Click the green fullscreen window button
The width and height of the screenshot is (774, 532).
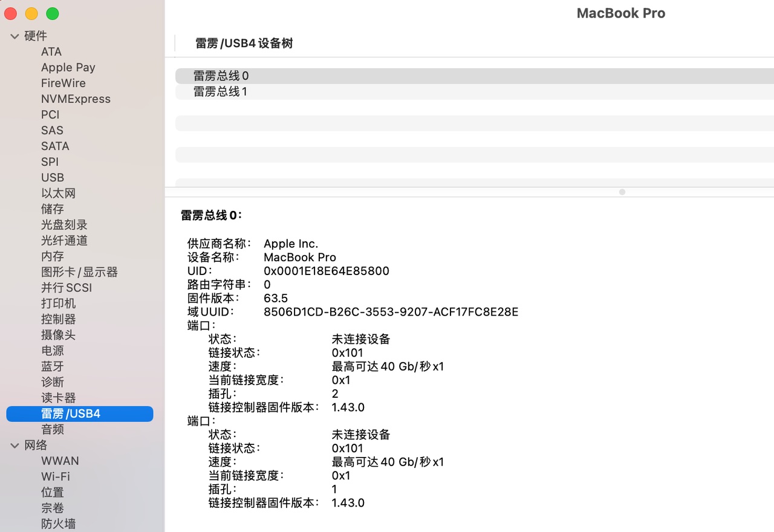coord(53,13)
